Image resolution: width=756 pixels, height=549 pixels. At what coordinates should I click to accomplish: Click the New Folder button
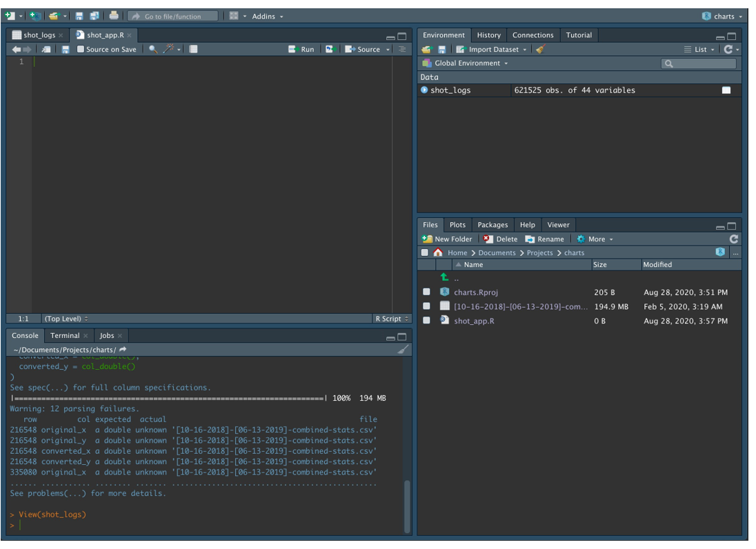(x=448, y=239)
